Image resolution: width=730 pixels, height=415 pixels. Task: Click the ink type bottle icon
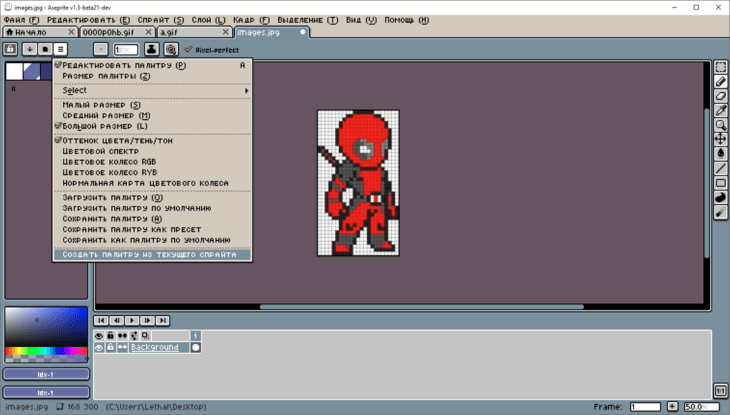151,49
